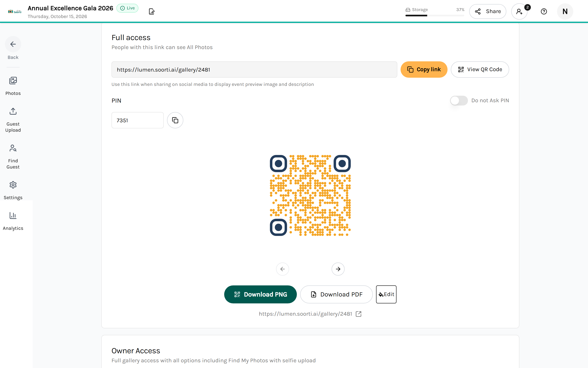Open the N profile avatar
The image size is (588, 368).
click(x=565, y=11)
